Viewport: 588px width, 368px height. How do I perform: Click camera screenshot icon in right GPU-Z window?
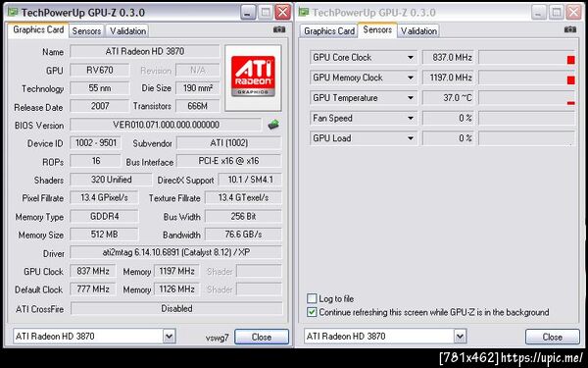point(570,29)
